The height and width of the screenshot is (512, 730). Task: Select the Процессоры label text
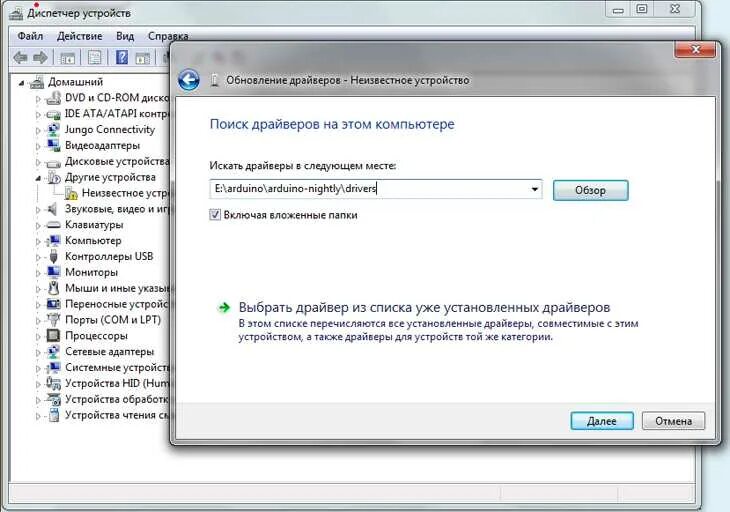pos(96,336)
